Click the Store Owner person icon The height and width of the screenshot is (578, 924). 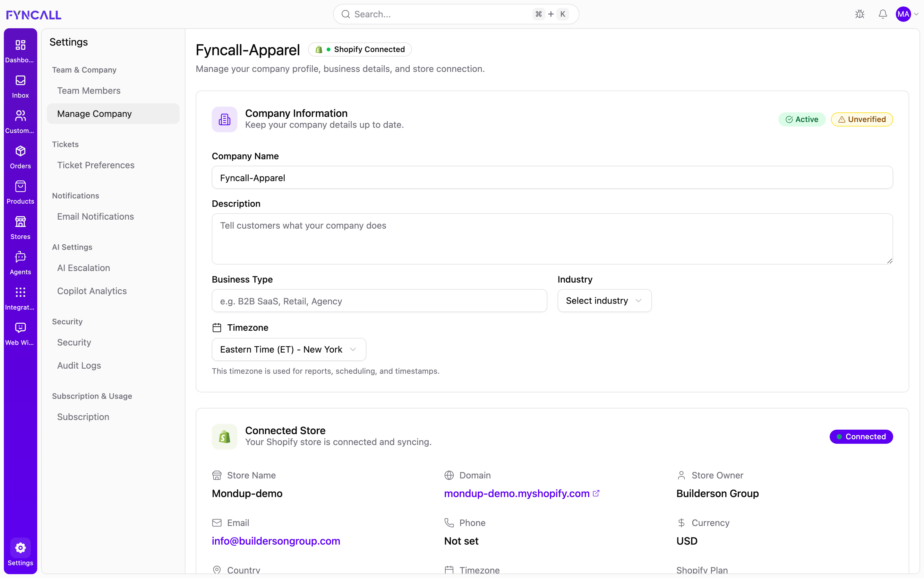pyautogui.click(x=681, y=475)
